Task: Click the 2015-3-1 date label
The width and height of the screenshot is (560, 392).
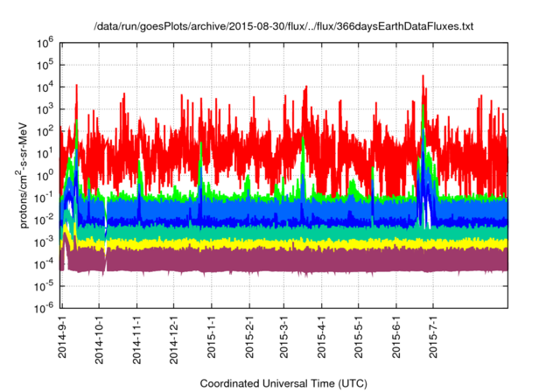Action: tap(283, 336)
